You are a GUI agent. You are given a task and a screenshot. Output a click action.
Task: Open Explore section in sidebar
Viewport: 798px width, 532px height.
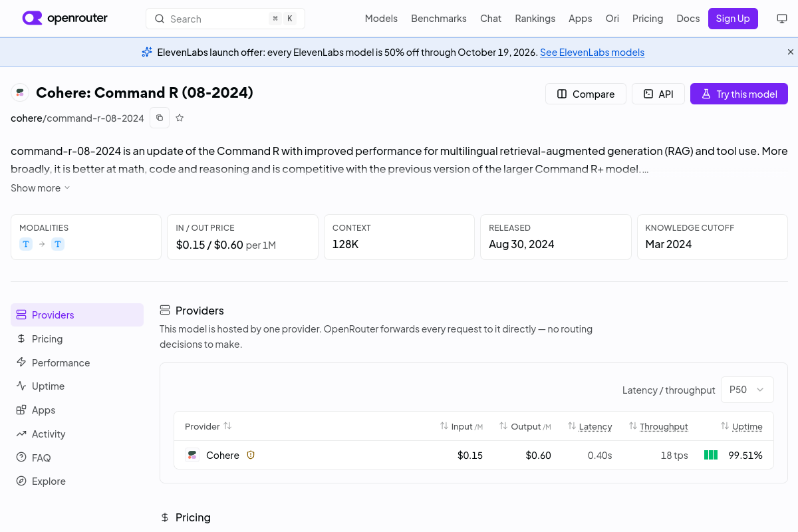click(77, 481)
